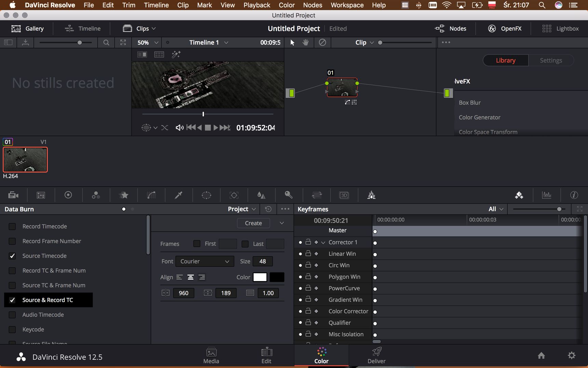Click the gallery stills search icon
This screenshot has width=588, height=368.
click(106, 42)
